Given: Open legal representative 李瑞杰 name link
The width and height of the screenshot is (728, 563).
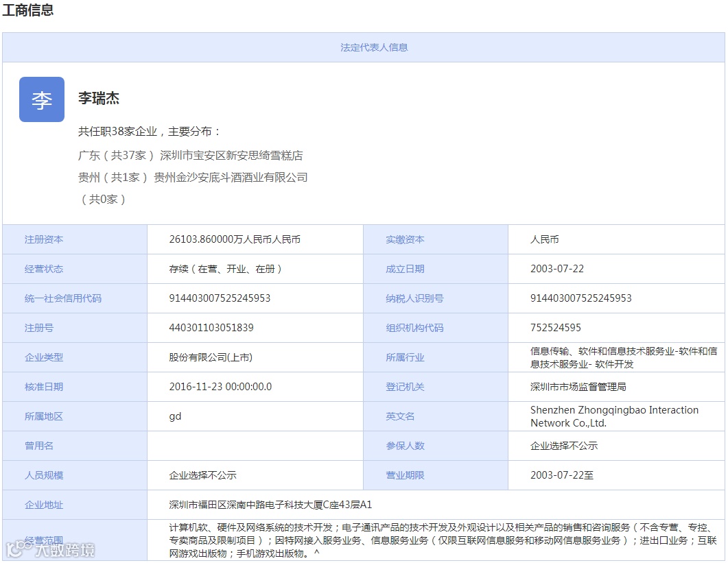Looking at the screenshot, I should coord(98,98).
